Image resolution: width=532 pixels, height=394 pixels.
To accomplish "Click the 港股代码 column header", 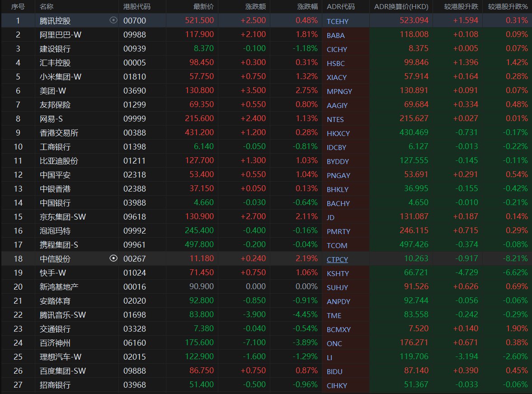I will pyautogui.click(x=137, y=7).
